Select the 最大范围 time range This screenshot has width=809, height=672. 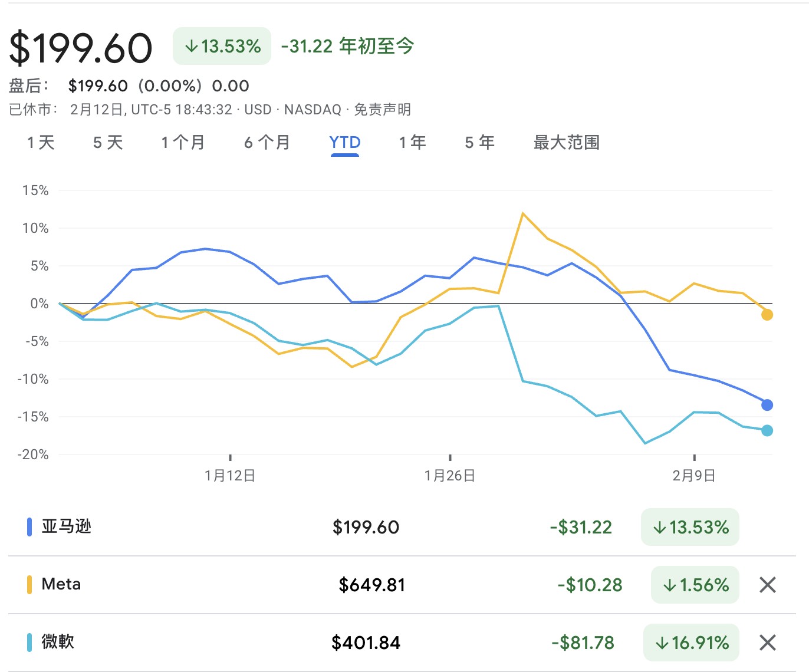coord(566,143)
